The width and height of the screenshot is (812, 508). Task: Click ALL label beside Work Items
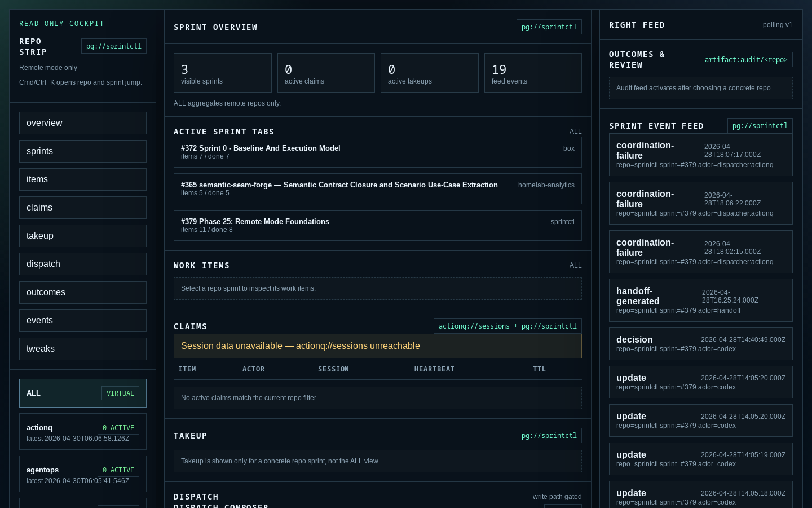(x=575, y=265)
